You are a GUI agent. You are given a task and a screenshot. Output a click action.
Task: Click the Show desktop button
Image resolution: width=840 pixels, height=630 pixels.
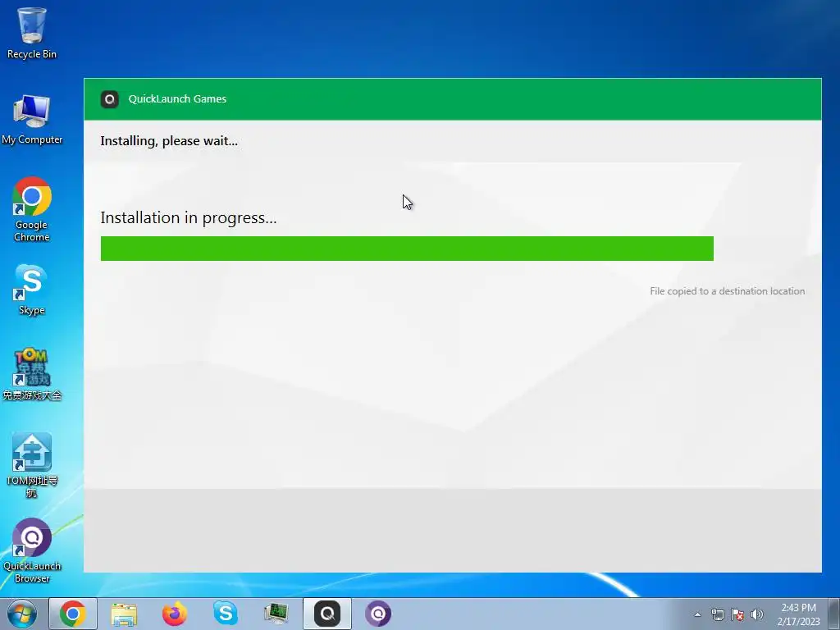[x=834, y=614]
